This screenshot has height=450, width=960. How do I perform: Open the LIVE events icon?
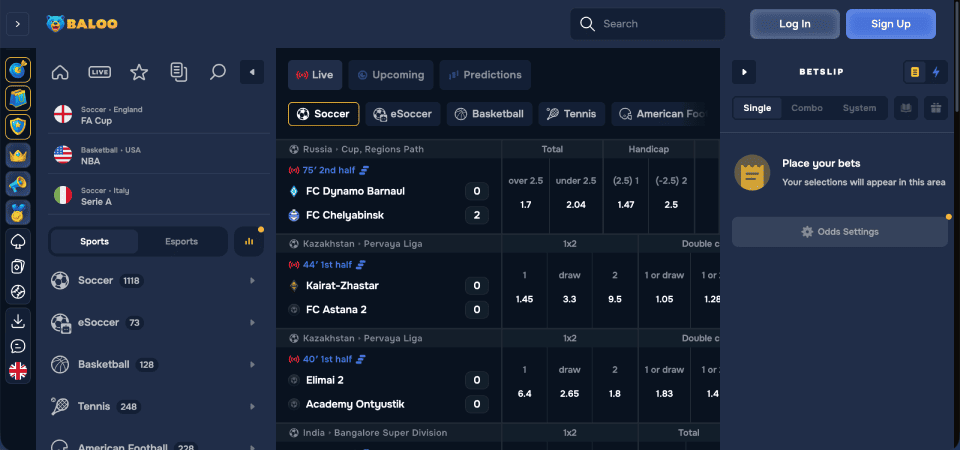click(x=100, y=72)
